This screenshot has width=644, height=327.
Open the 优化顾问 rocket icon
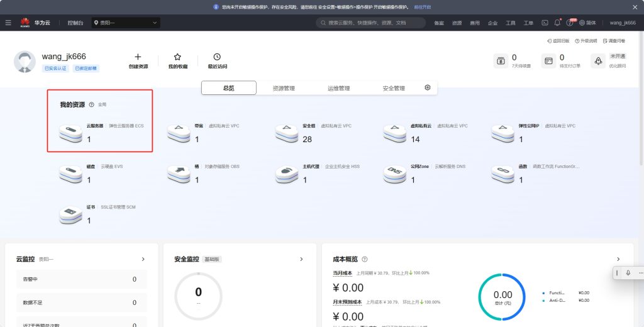click(x=598, y=61)
